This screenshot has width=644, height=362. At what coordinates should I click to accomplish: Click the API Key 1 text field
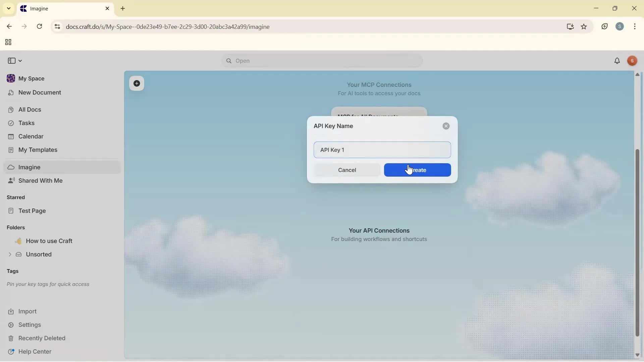pos(382,150)
